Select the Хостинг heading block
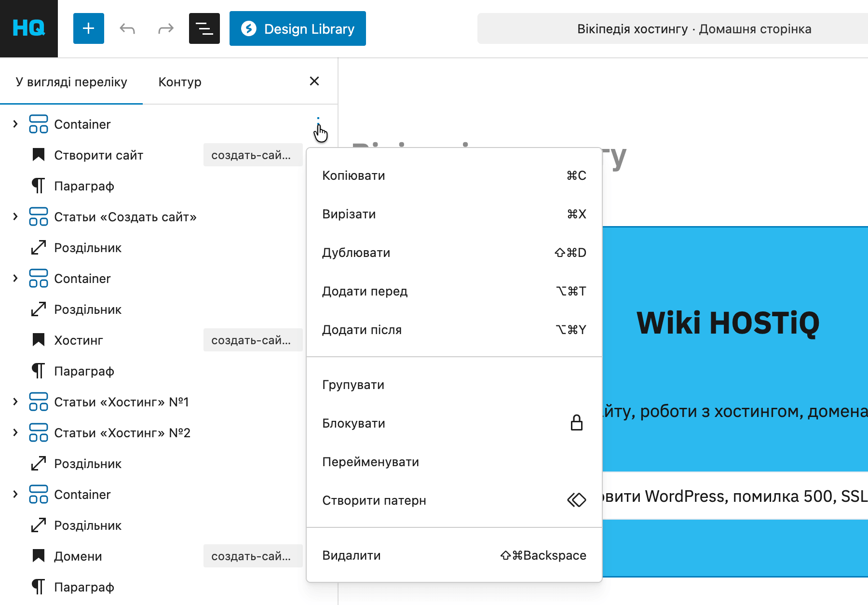The height and width of the screenshot is (605, 868). 79,340
